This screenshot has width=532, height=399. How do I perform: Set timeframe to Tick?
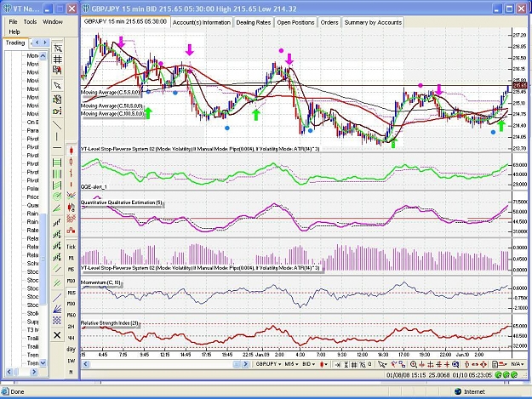[72, 247]
